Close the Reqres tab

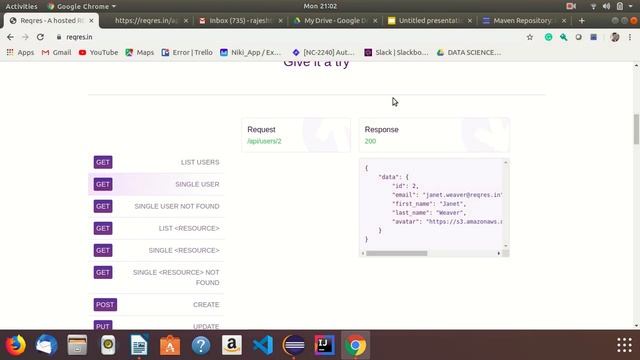coord(91,20)
